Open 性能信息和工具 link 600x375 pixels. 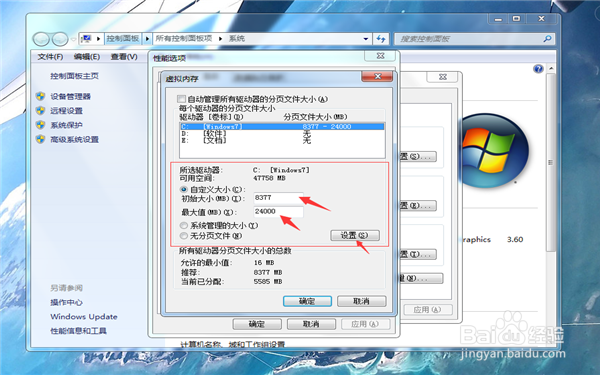point(78,331)
